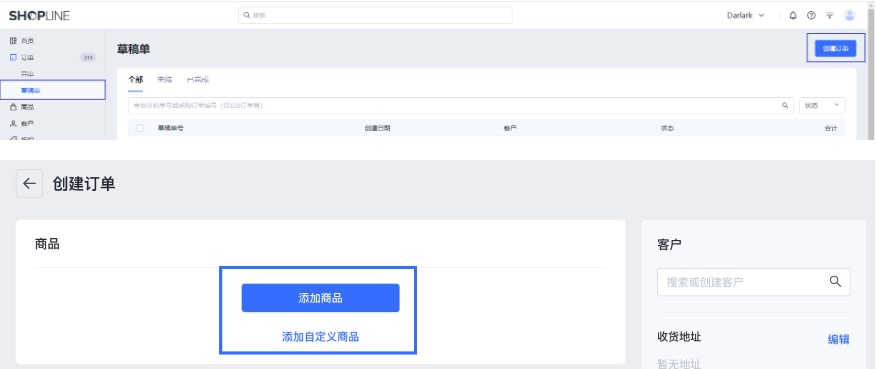This screenshot has width=876, height=369.
Task: Click the magnifier in the customer search box
Action: 835,281
